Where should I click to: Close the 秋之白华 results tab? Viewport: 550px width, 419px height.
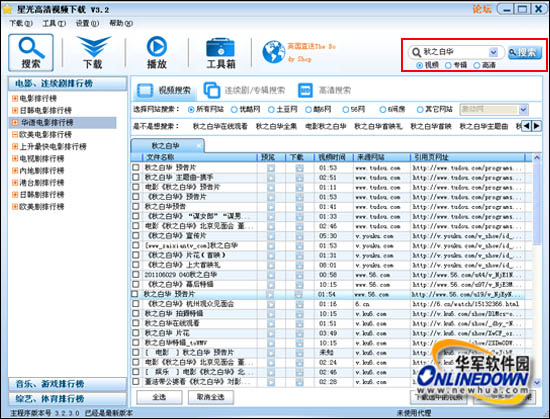click(199, 146)
